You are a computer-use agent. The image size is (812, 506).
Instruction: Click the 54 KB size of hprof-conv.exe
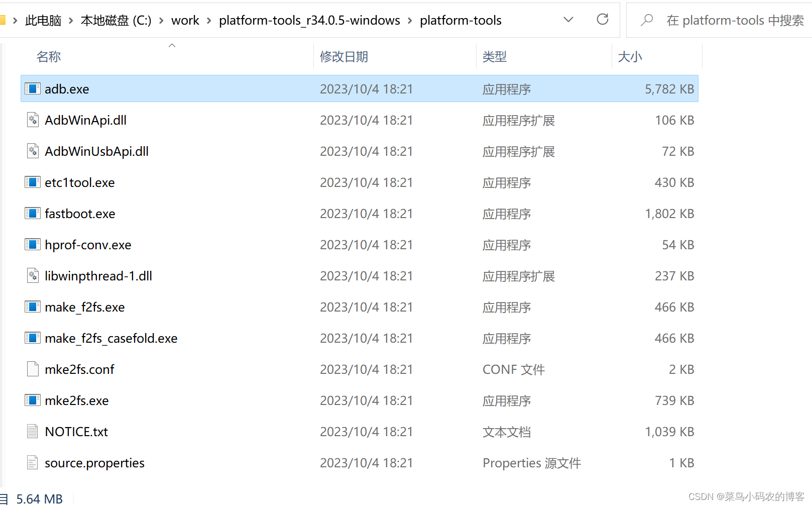pos(678,245)
